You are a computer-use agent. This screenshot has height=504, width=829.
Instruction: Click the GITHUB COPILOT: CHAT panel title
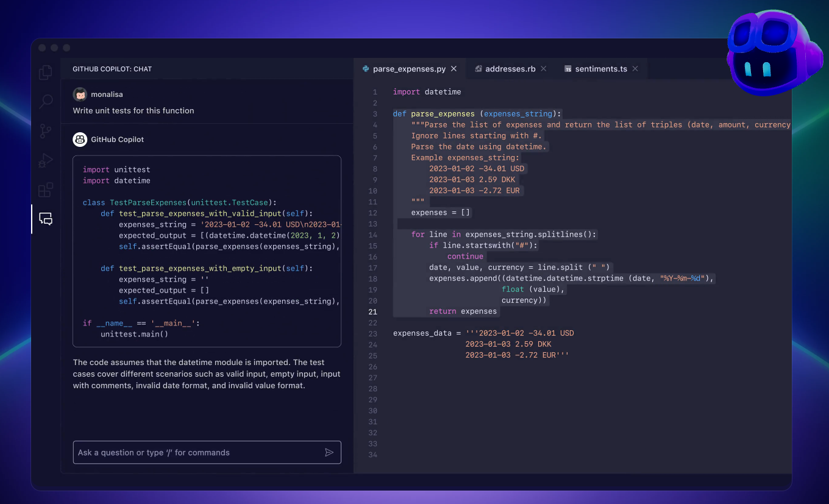[x=112, y=69]
